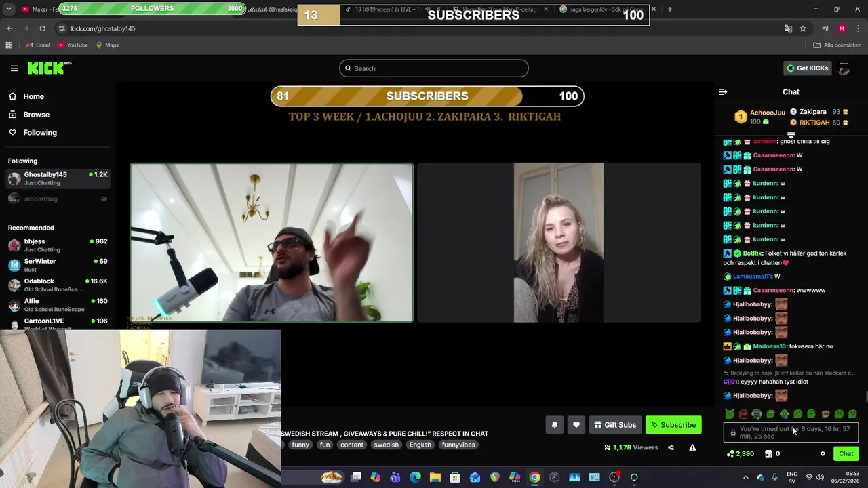Click the report warning triangle icon

pyautogui.click(x=692, y=447)
